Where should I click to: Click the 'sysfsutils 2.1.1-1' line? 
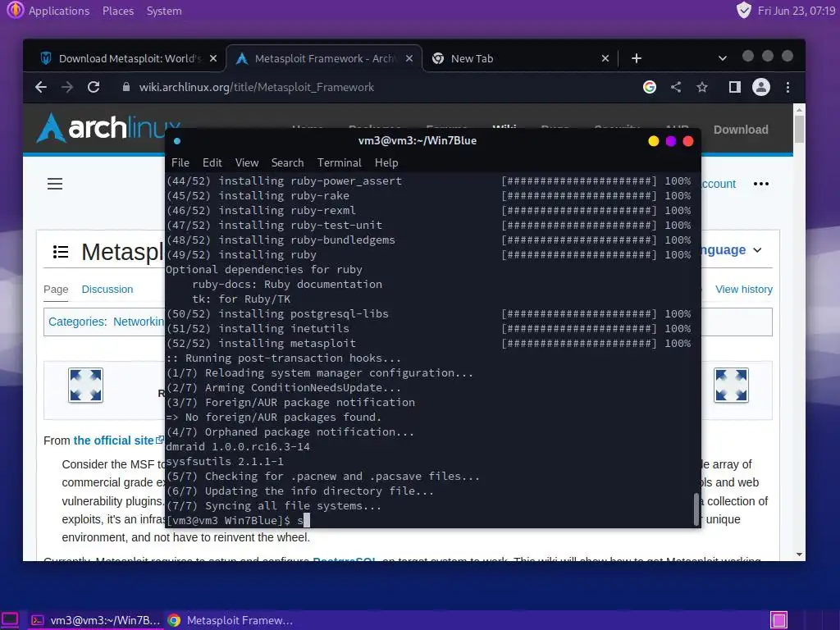[x=225, y=461]
